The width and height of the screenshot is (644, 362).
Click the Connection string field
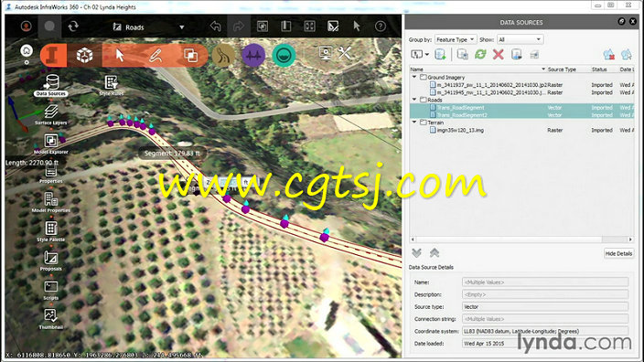(x=545, y=319)
